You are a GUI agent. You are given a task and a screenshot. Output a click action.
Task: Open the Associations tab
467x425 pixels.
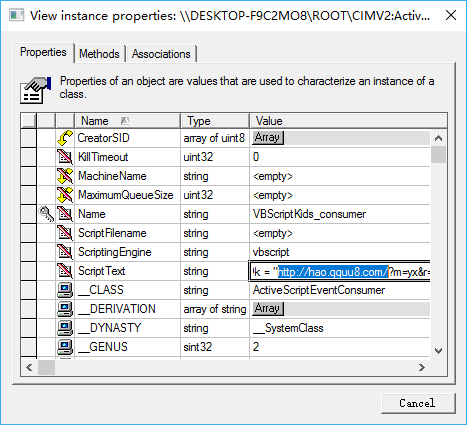coord(161,54)
